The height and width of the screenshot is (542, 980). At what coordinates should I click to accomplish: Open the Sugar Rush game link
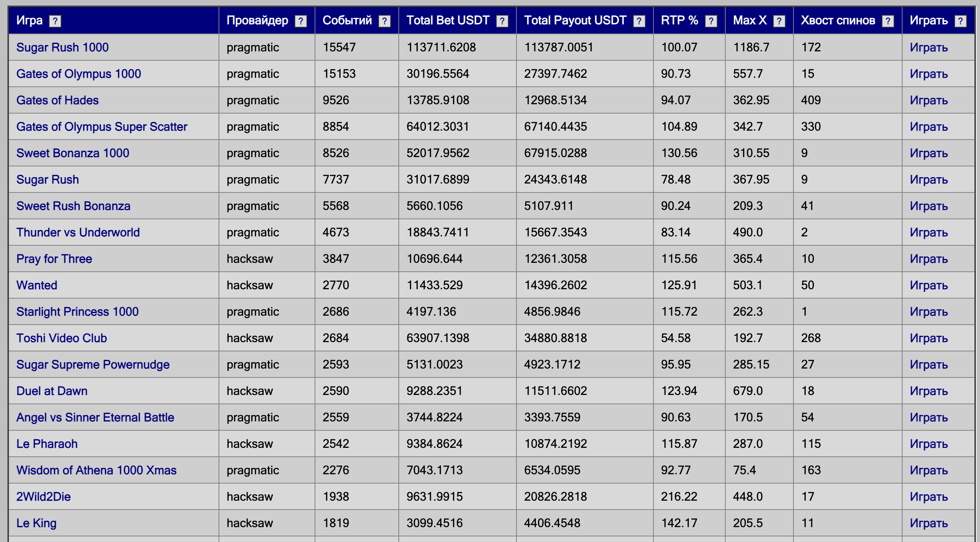pos(48,179)
